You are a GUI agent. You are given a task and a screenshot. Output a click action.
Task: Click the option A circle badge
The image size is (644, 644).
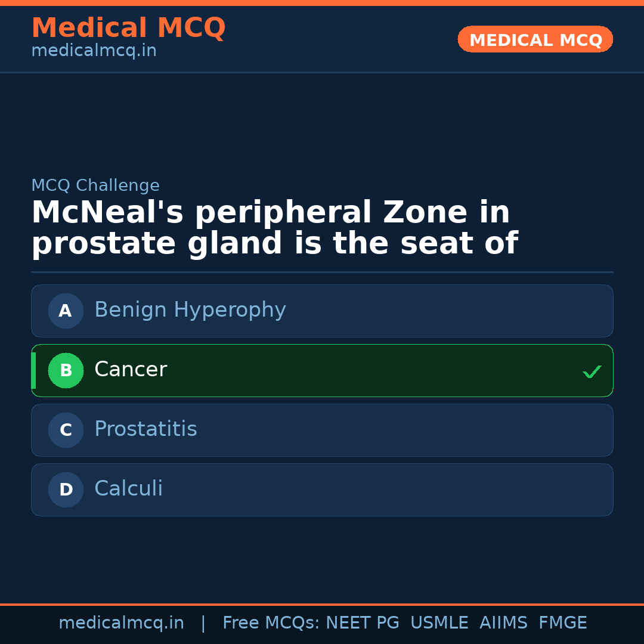(66, 311)
